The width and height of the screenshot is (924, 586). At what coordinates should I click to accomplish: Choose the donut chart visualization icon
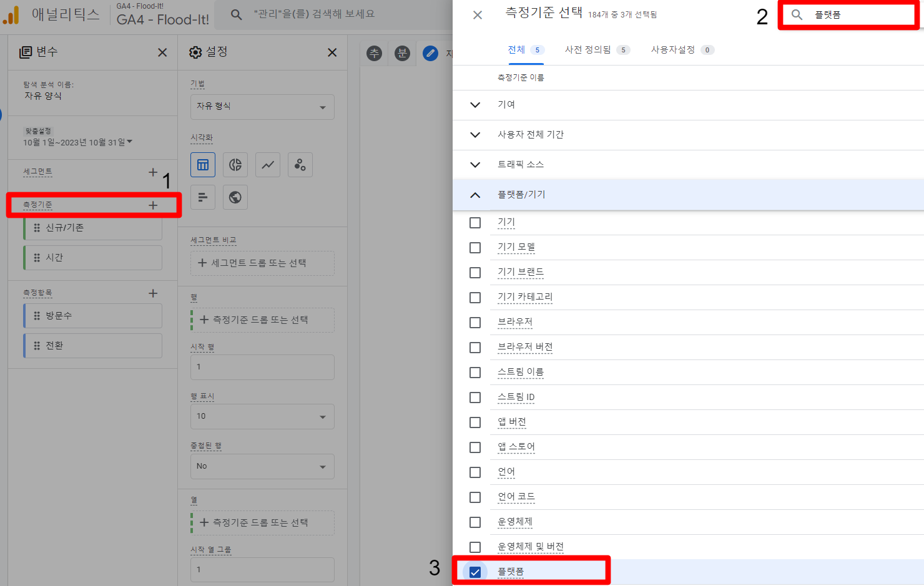[235, 165]
